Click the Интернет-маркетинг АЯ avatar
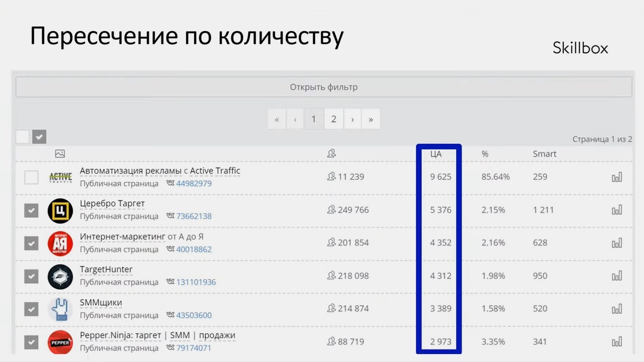 [x=60, y=244]
